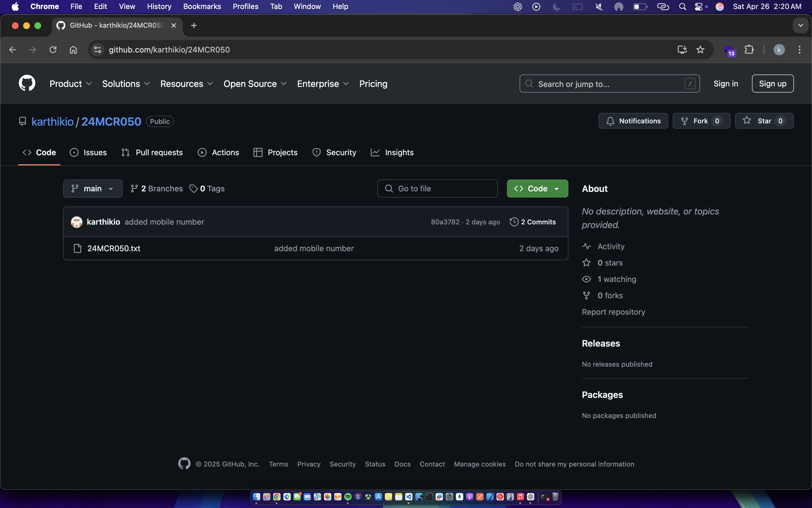Open the Chrome History menu

point(159,7)
